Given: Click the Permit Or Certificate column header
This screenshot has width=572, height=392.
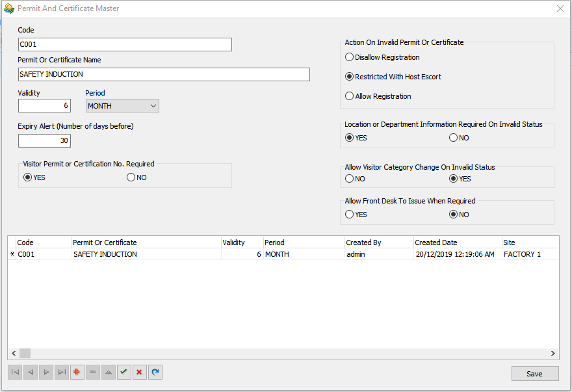Looking at the screenshot, I should [x=146, y=242].
